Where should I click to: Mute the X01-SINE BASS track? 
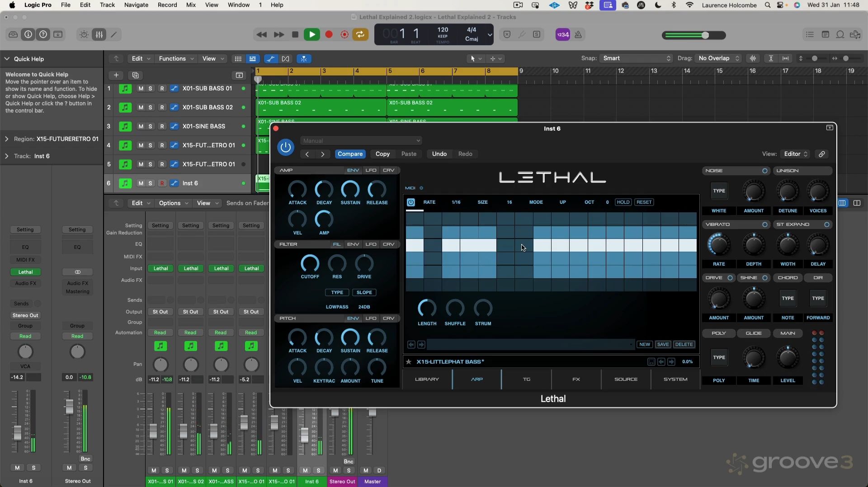141,126
